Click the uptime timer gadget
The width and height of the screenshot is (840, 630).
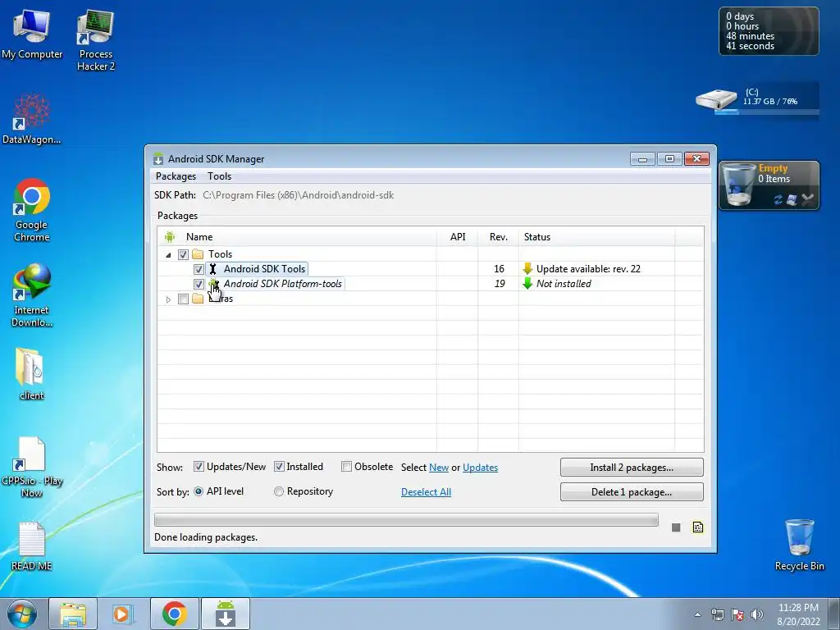point(769,31)
